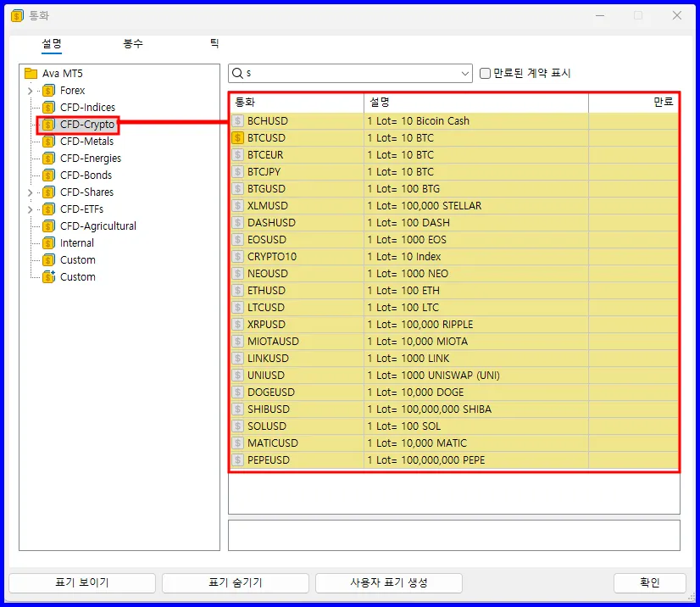Click the 표기 숨기기 button
The image size is (700, 607).
click(236, 583)
